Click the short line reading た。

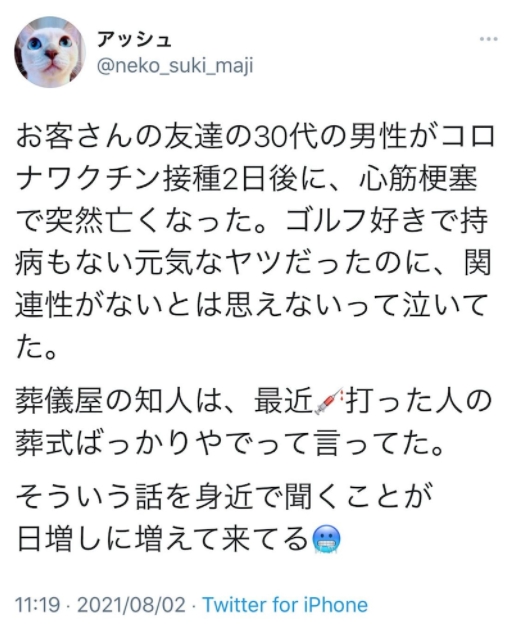coord(36,347)
